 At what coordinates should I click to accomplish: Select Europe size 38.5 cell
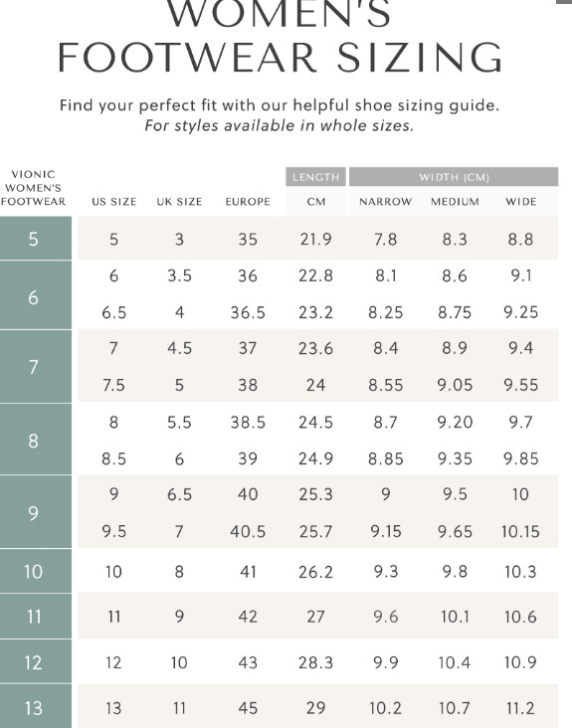click(x=248, y=422)
